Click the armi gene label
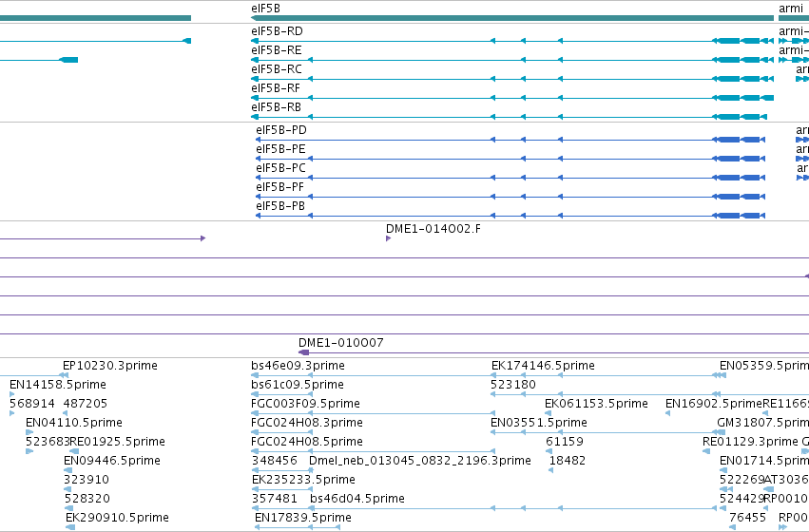 pyautogui.click(x=791, y=9)
